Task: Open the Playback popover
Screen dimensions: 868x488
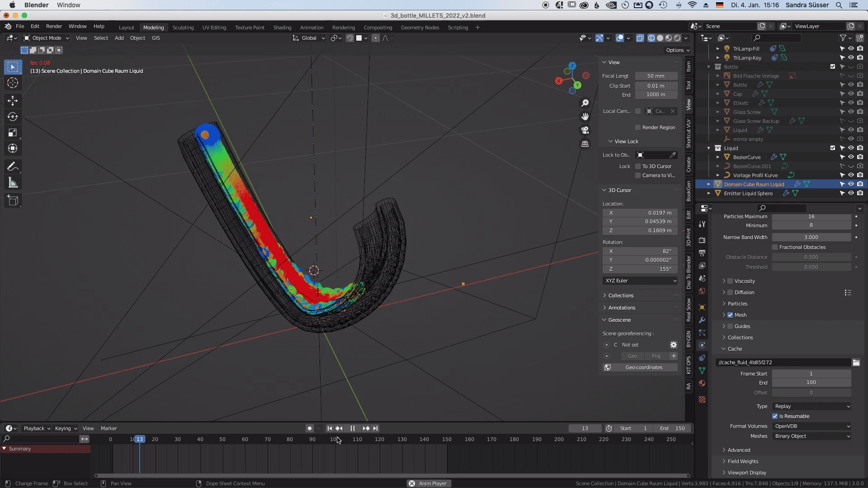Action: tap(37, 428)
